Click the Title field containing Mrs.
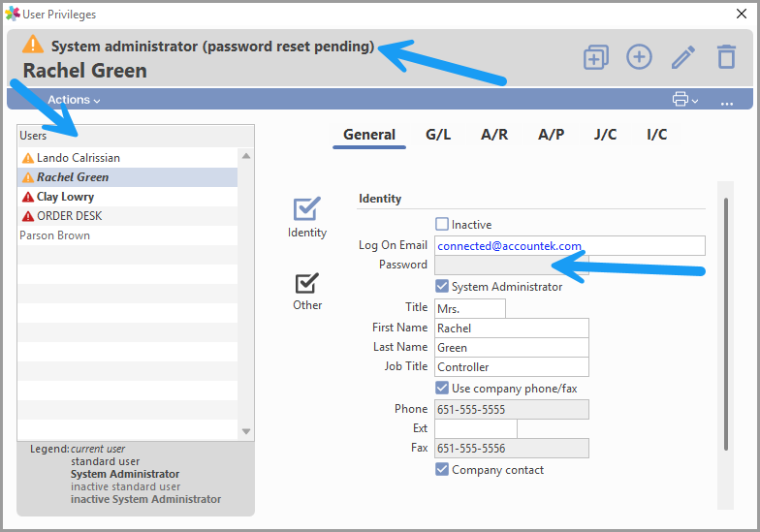The image size is (760, 532). tap(469, 308)
